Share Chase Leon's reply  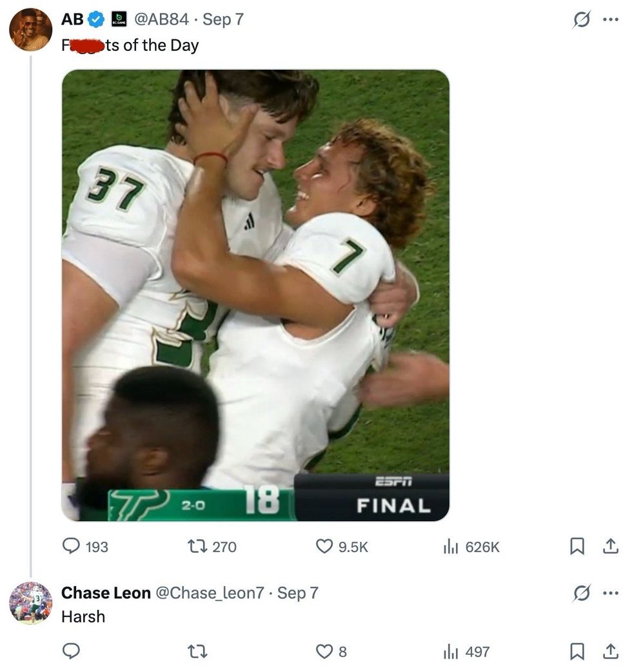click(x=609, y=651)
